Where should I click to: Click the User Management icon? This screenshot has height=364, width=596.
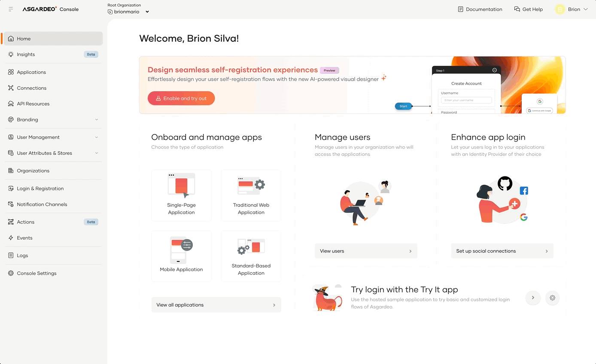pos(11,137)
